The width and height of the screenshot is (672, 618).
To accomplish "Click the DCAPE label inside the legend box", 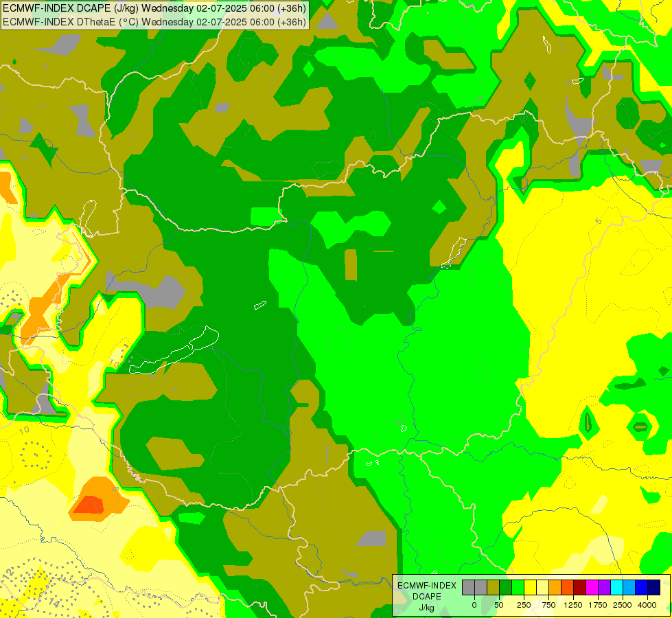I will tap(427, 597).
